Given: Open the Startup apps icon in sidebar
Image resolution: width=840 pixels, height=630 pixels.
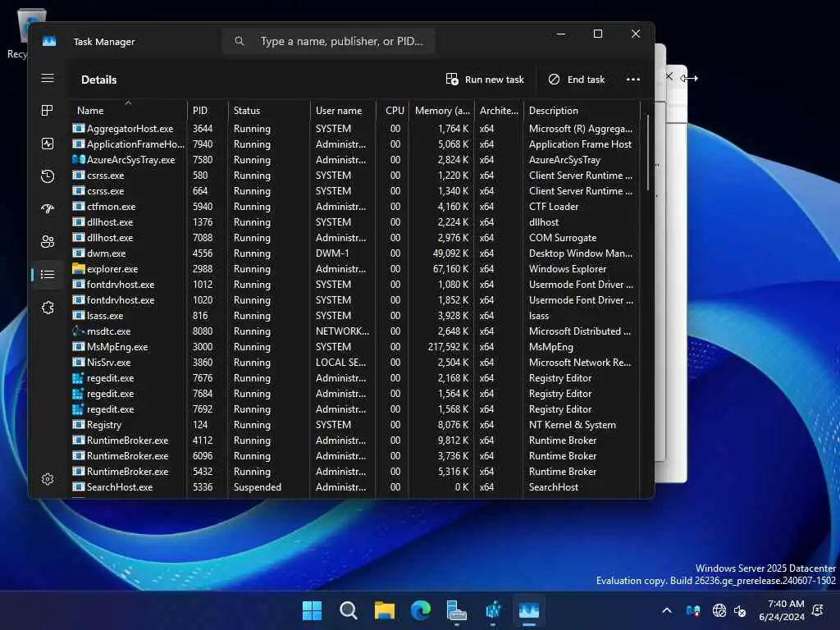Looking at the screenshot, I should tap(48, 209).
